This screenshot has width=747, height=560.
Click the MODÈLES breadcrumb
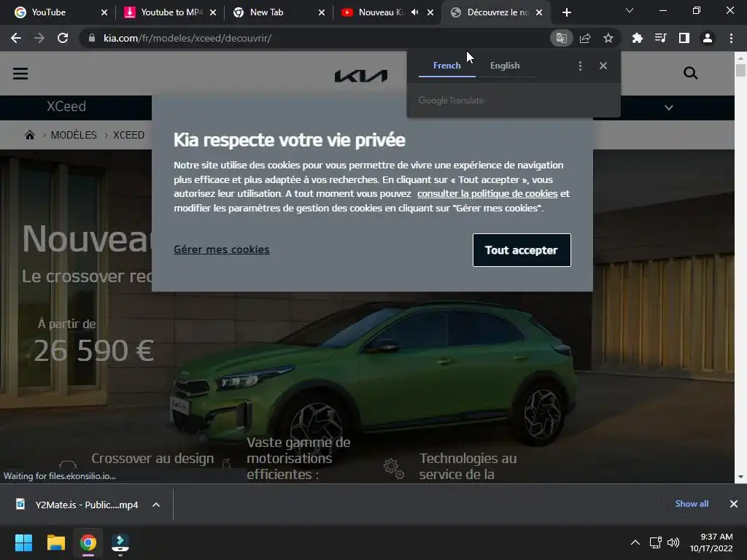[x=74, y=135]
